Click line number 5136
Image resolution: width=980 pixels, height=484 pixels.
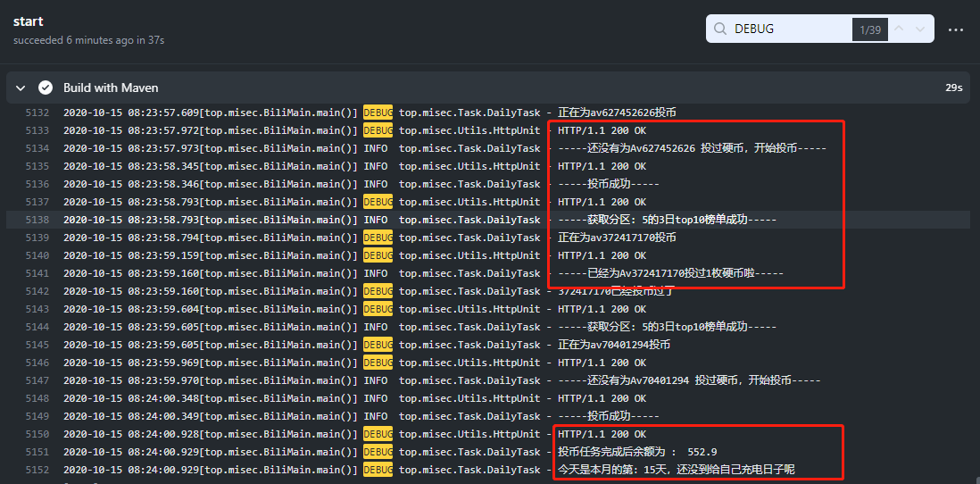click(37, 184)
